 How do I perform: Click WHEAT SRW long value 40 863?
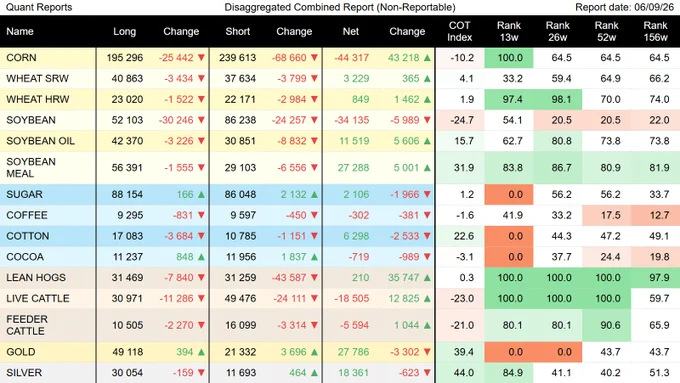[x=127, y=79]
